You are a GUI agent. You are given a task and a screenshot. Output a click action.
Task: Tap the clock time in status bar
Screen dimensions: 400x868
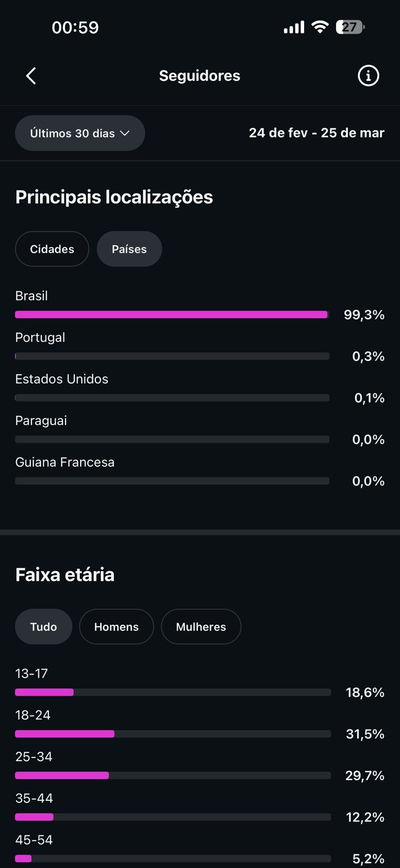point(75,27)
